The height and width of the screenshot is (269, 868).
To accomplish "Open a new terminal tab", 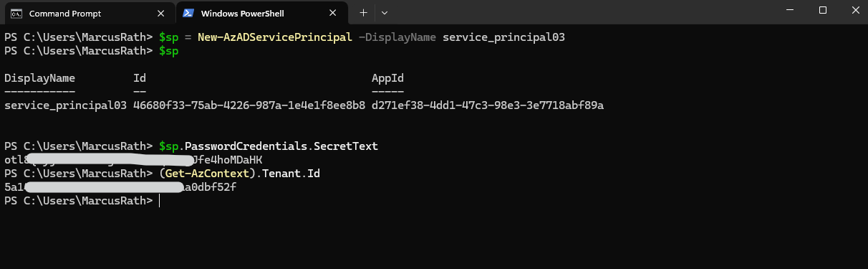I will pyautogui.click(x=363, y=13).
